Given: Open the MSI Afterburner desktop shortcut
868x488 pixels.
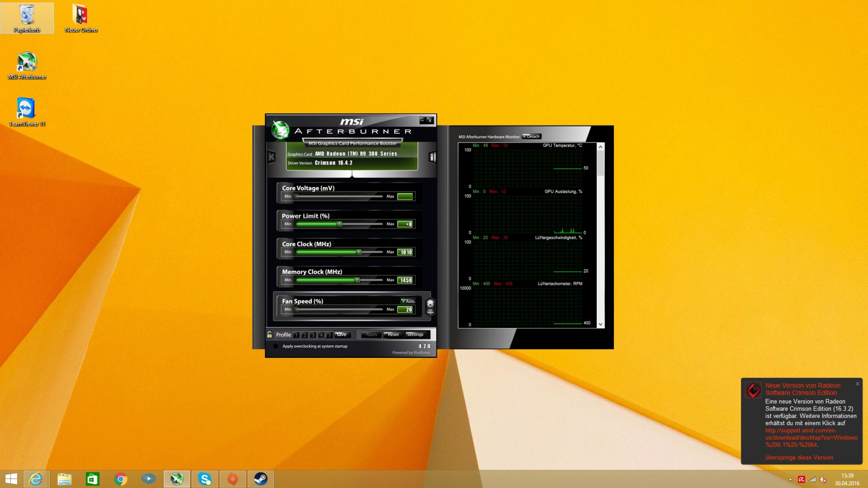Looking at the screenshot, I should tap(27, 66).
